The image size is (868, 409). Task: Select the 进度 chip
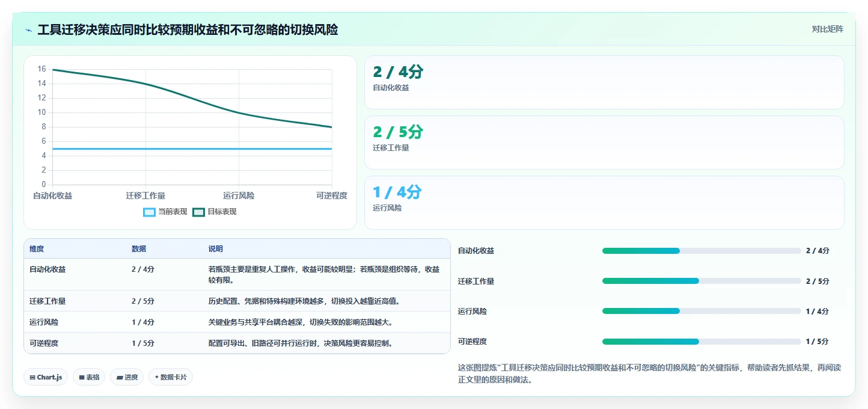[127, 377]
